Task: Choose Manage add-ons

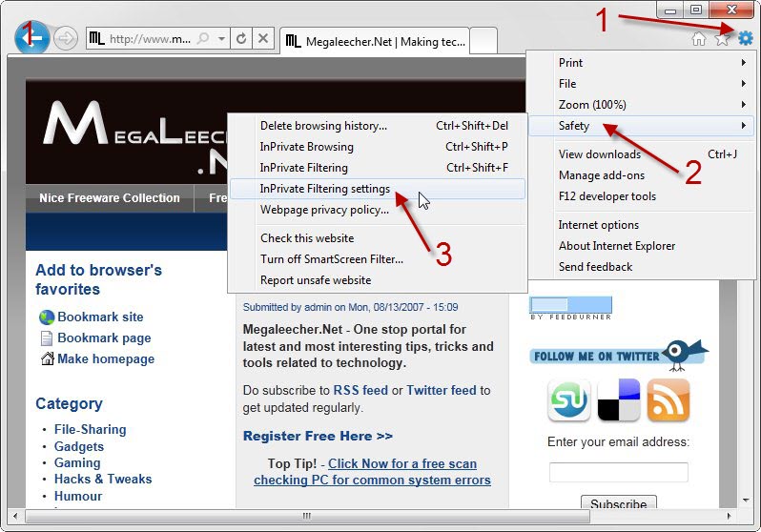Action: [641, 175]
